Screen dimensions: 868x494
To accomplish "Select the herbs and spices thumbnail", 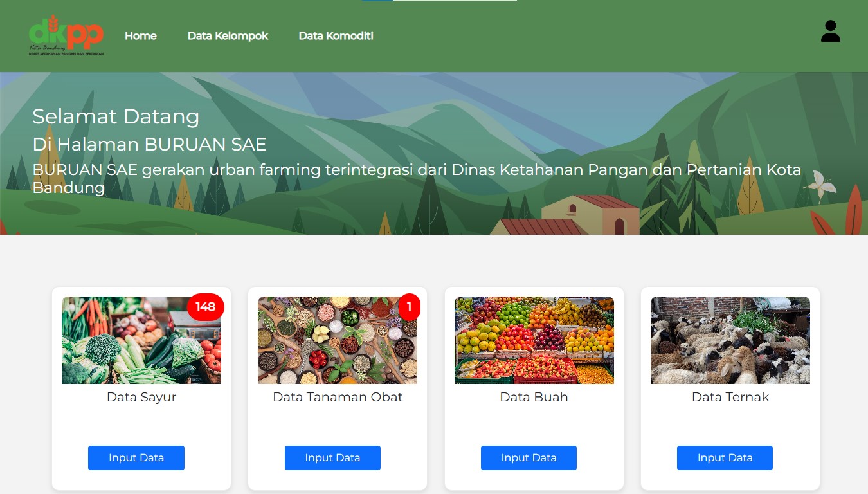I will [338, 340].
